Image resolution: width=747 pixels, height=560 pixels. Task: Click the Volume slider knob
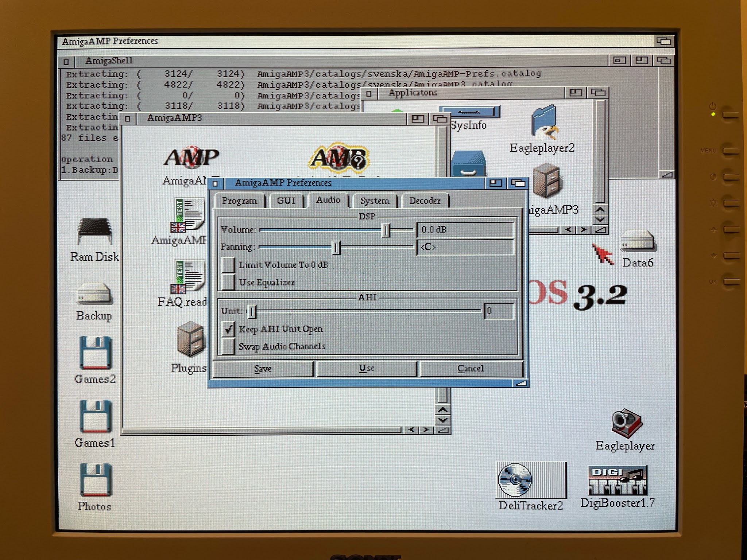click(386, 230)
